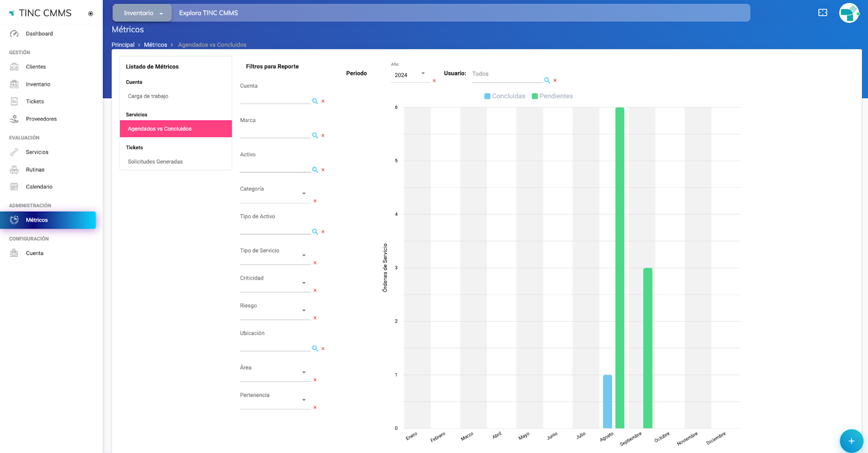The height and width of the screenshot is (453, 868).
Task: Click the search icon for Ubicación filter
Action: point(315,349)
